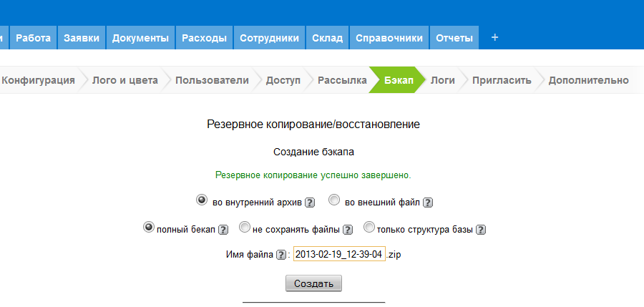Screen dimensions: 644x307
Task: Select 'во внутренний архив' radio option
Action: click(x=202, y=200)
